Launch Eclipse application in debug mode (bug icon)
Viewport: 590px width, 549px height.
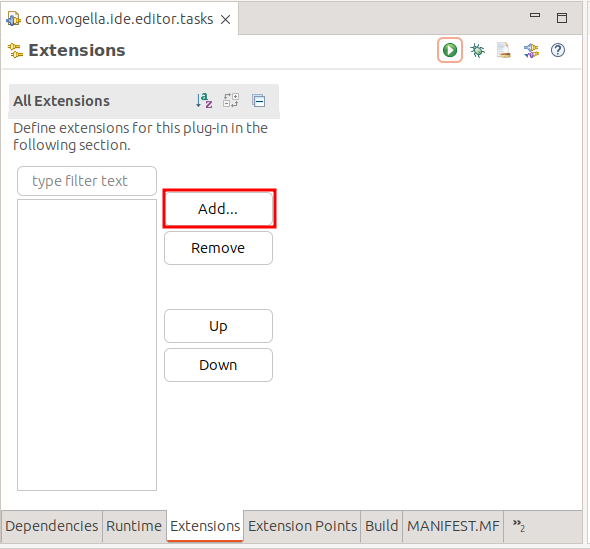[x=477, y=50]
